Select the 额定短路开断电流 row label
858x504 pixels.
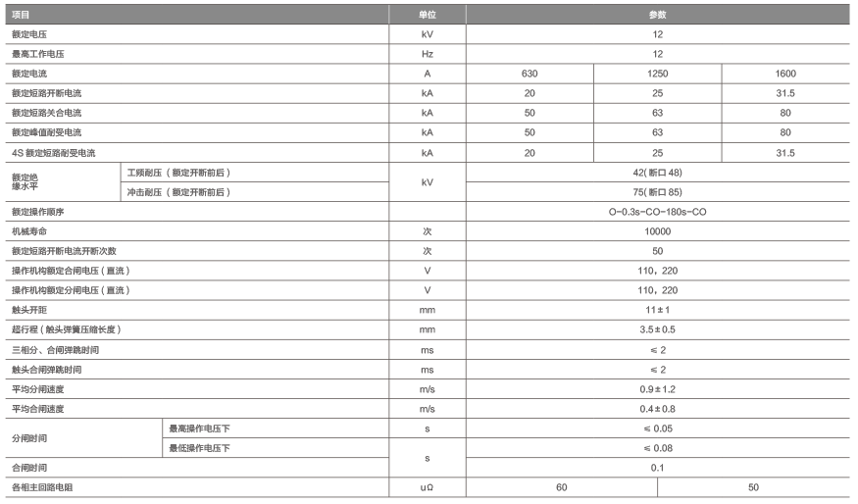(x=46, y=93)
